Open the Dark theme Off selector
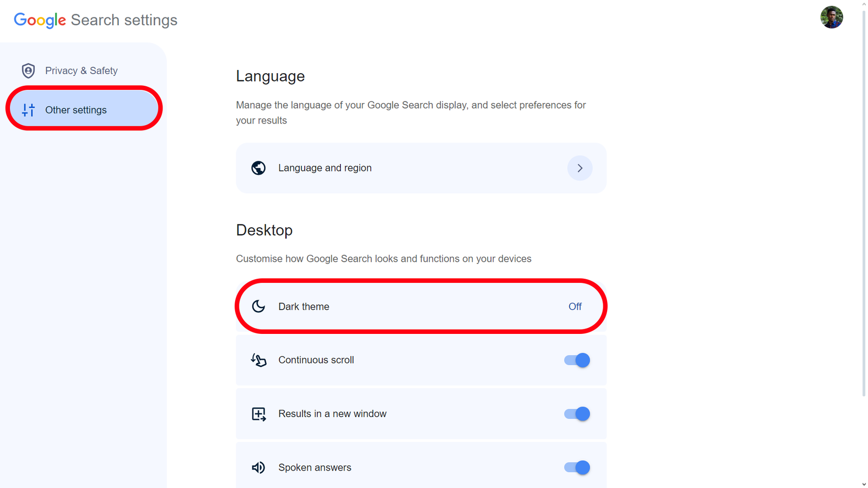Image resolution: width=868 pixels, height=488 pixels. coord(574,307)
